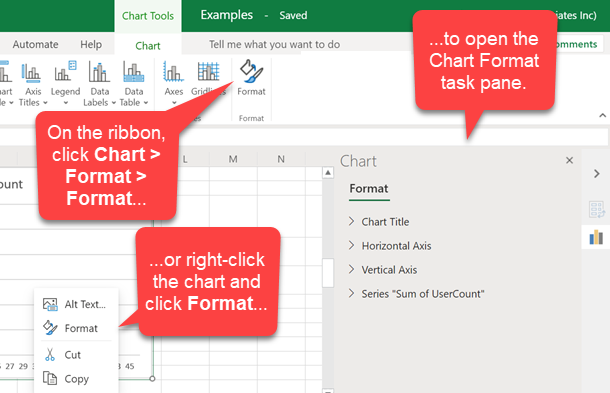610x393 pixels.
Task: Select the bar chart icon in side rail
Action: pos(596,237)
